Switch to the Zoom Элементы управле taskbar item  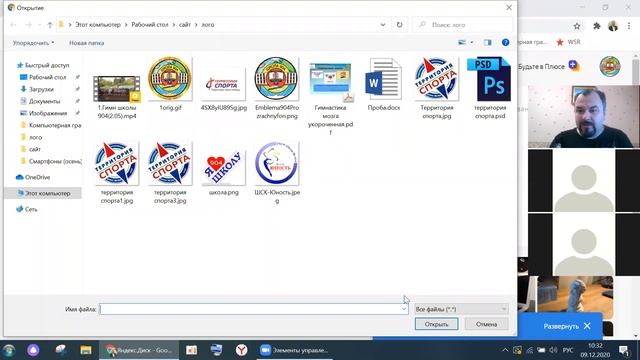click(294, 350)
